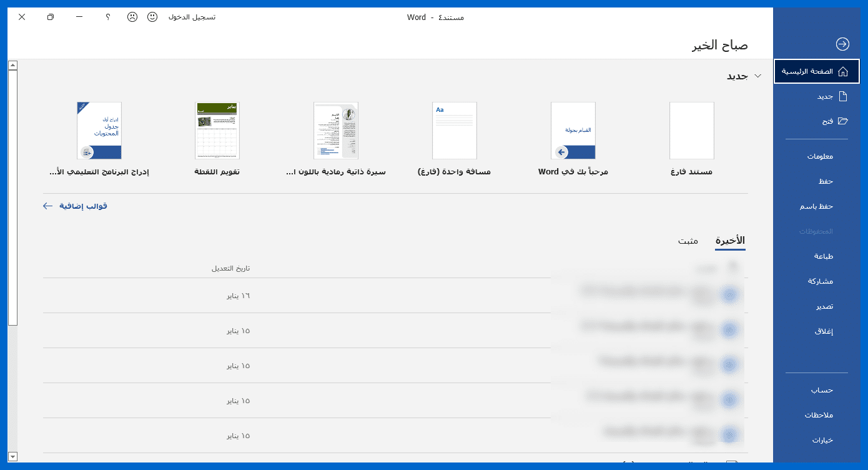Click the scrollbar up arrow
Image resolution: width=868 pixels, height=470 pixels.
(12, 65)
